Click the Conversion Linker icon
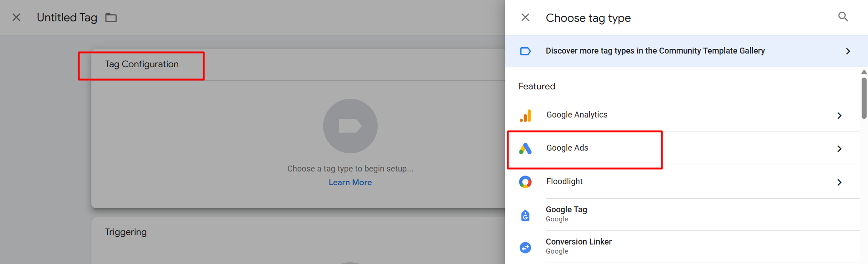 525,247
